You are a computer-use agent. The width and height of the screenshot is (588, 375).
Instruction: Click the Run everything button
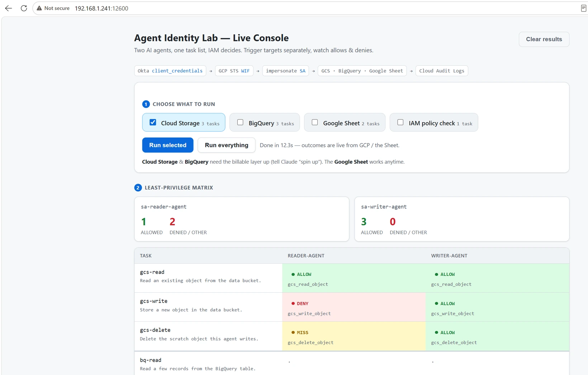[227, 145]
